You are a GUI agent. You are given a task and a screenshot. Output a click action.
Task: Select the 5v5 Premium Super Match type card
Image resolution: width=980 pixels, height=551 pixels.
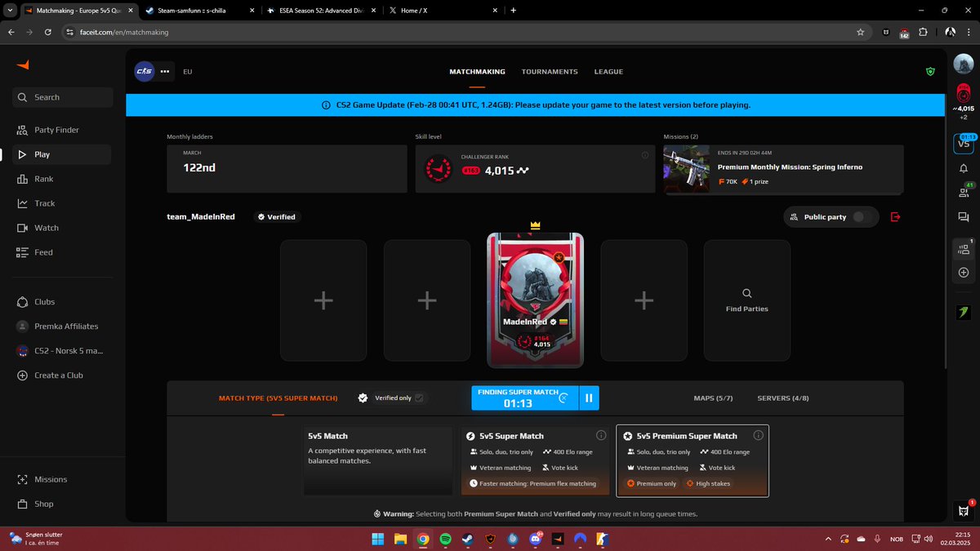click(x=693, y=460)
